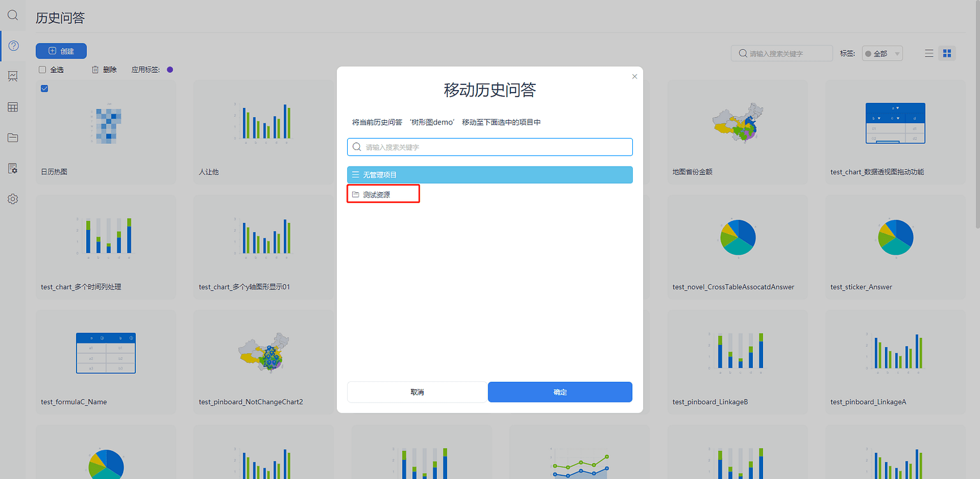Focus the page keyword search box
Screen dimensions: 980x479
pos(782,54)
